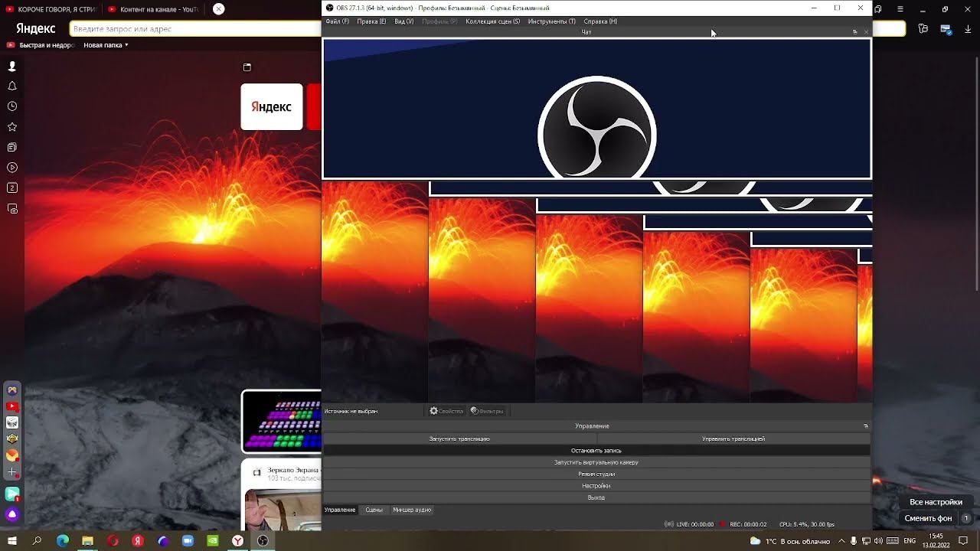The width and height of the screenshot is (980, 551).
Task: Switch to the Сцены dock tab
Action: (374, 510)
